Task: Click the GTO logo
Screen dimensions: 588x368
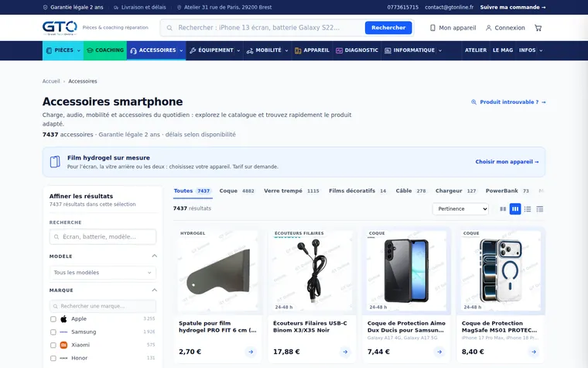Action: tap(60, 28)
